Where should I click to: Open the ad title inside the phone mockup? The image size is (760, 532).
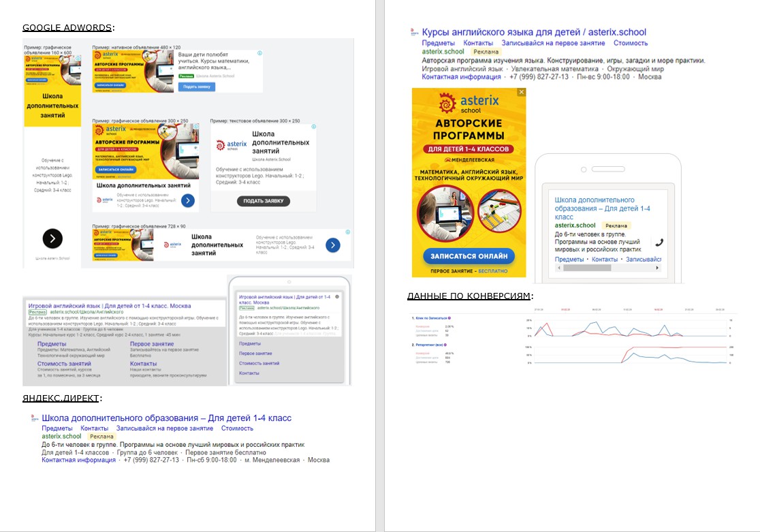click(x=602, y=208)
